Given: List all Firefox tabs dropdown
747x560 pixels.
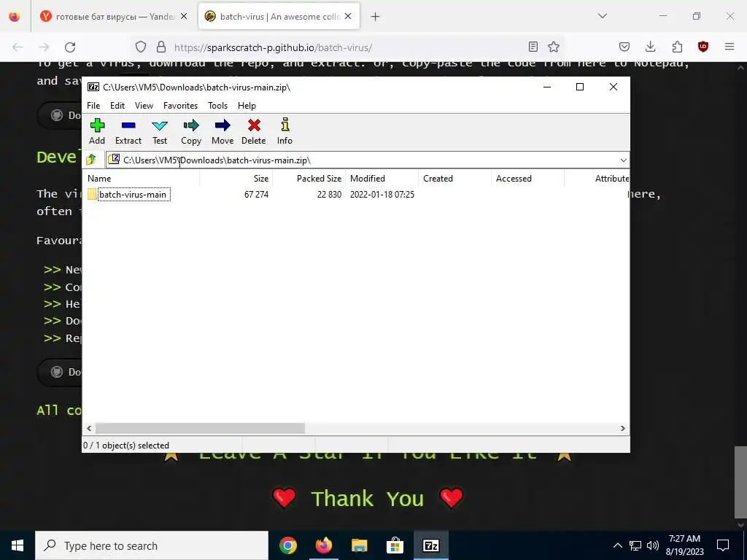Looking at the screenshot, I should [602, 16].
